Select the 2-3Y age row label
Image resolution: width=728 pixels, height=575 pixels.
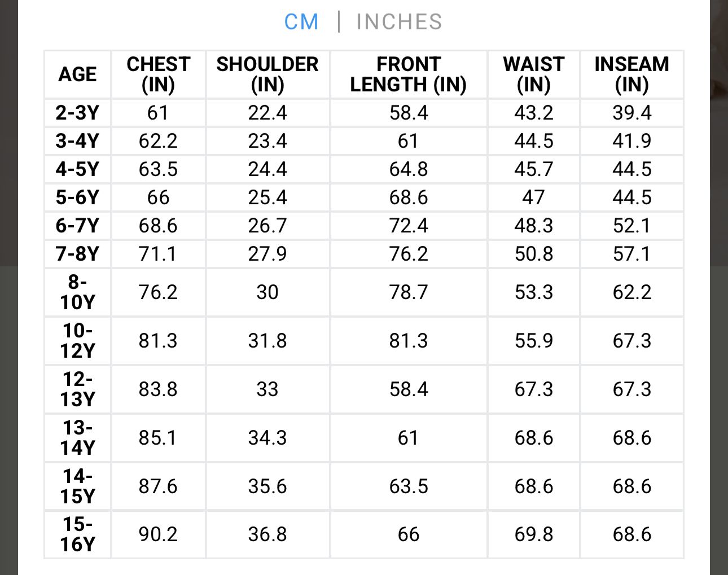[x=77, y=113]
